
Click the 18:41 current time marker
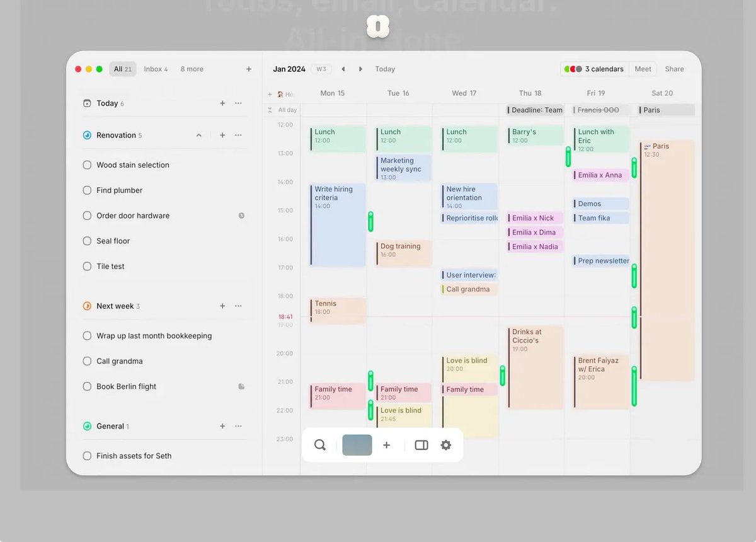[285, 317]
